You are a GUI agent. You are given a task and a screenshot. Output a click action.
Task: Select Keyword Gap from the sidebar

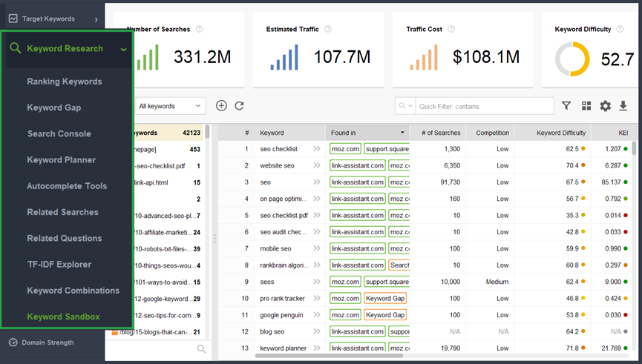coord(54,107)
